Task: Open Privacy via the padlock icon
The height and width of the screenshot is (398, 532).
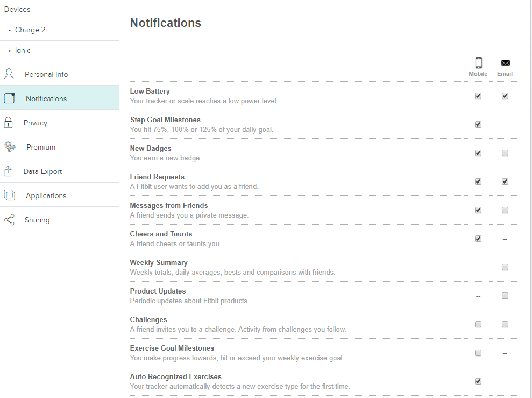Action: click(8, 122)
